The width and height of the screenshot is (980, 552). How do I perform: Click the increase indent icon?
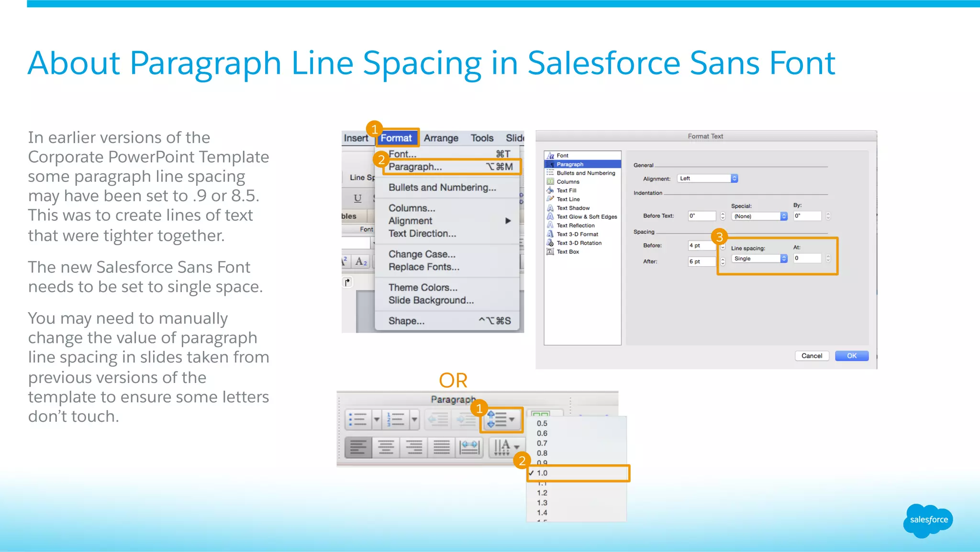[465, 420]
